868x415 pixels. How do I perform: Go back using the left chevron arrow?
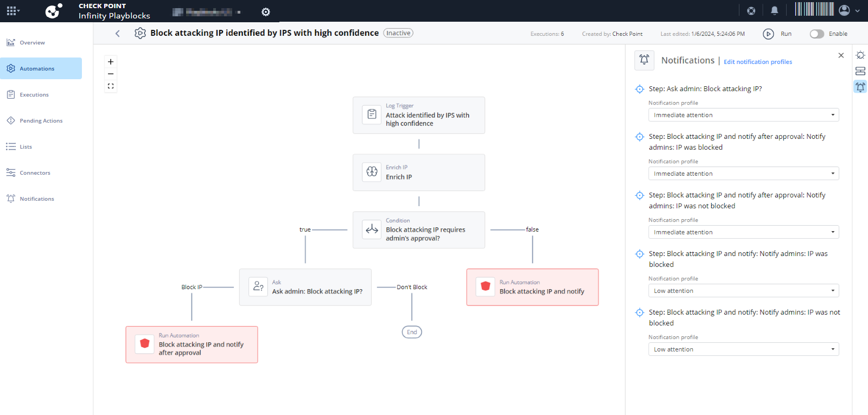point(118,34)
